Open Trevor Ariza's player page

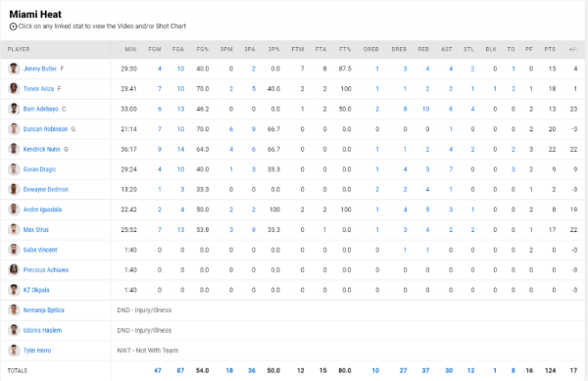point(38,89)
